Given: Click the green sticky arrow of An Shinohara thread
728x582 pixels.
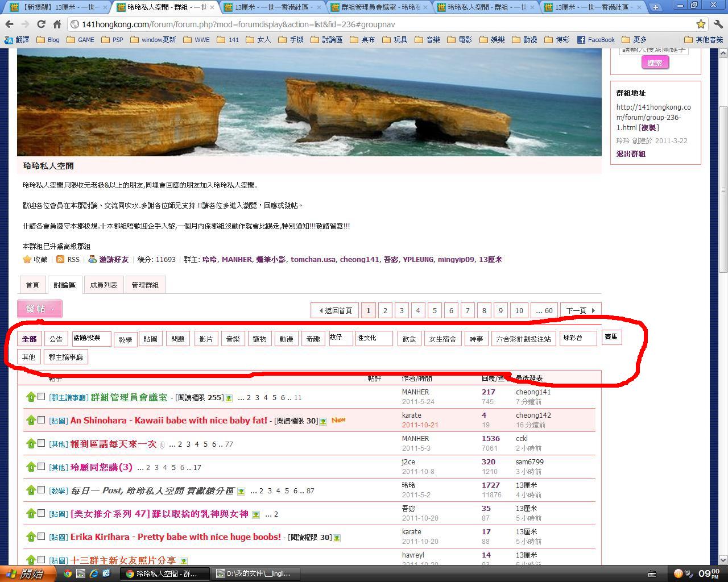Looking at the screenshot, I should tap(31, 421).
